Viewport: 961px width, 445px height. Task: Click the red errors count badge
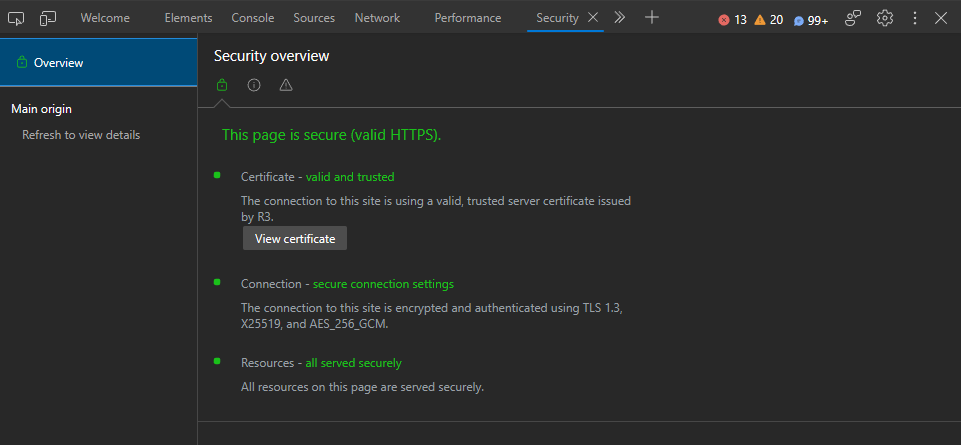tap(732, 20)
